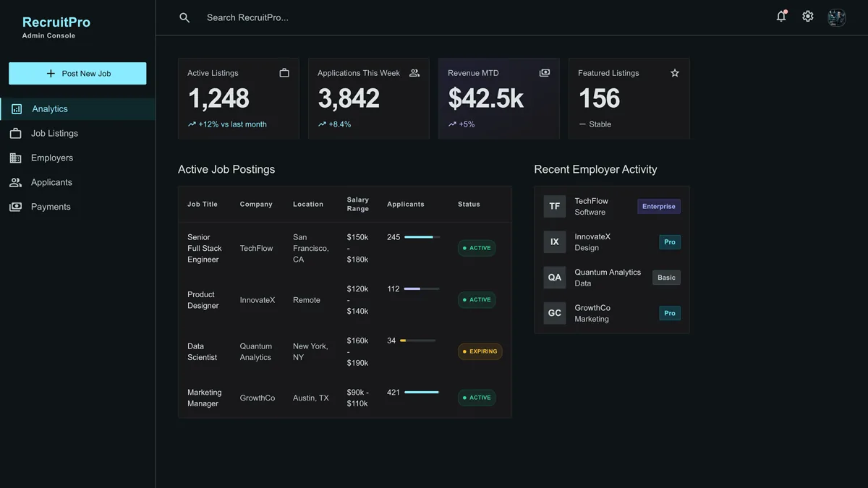Click the Applicants people icon
Viewport: 868px width, 488px height.
coord(15,182)
